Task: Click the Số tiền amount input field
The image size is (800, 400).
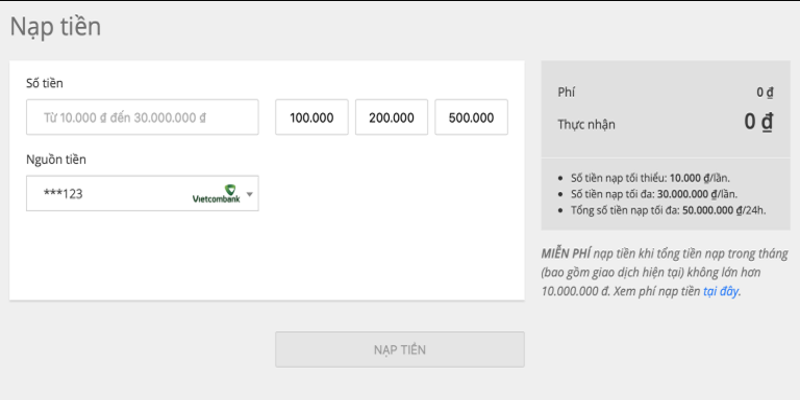Action: (x=142, y=117)
